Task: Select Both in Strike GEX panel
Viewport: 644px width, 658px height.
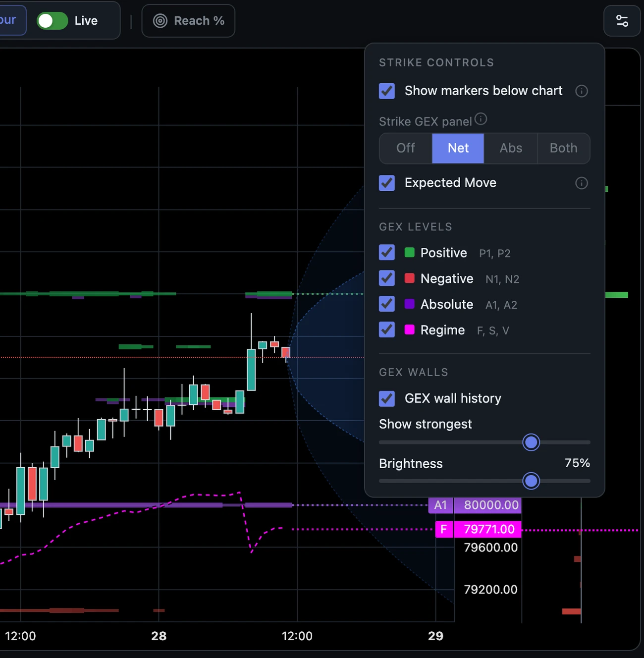Action: coord(564,148)
